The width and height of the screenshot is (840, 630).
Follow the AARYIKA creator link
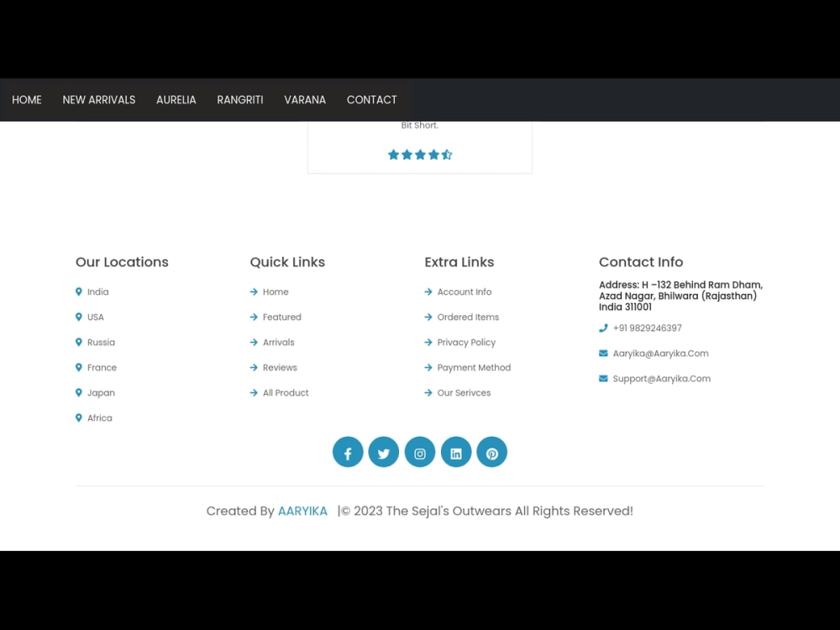(302, 511)
